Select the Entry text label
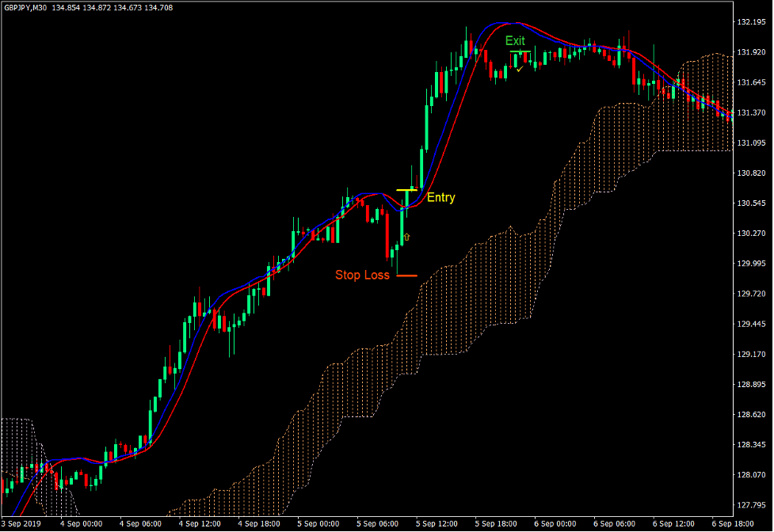The width and height of the screenshot is (774, 532). pos(440,198)
